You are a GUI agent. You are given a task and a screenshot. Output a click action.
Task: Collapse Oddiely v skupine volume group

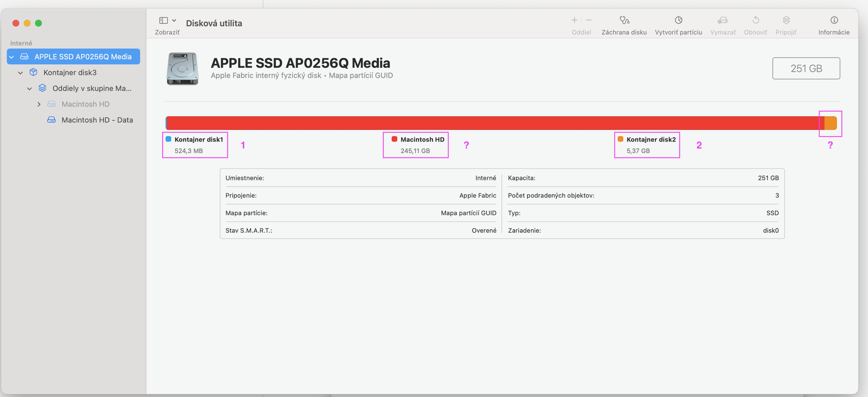pos(29,89)
